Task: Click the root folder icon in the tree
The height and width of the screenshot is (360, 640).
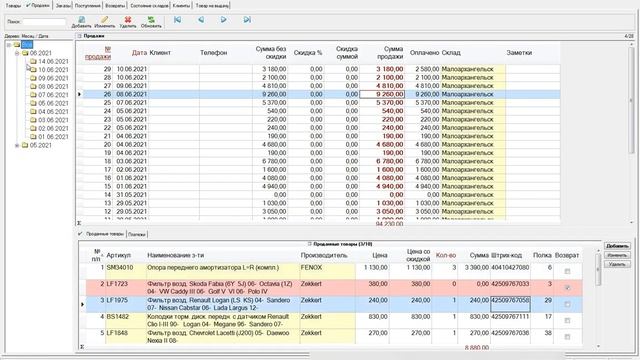Action: (17, 44)
